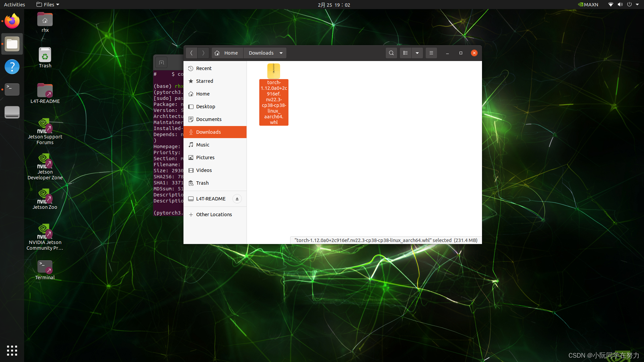Open the Files app menu in top bar

tap(48, 5)
